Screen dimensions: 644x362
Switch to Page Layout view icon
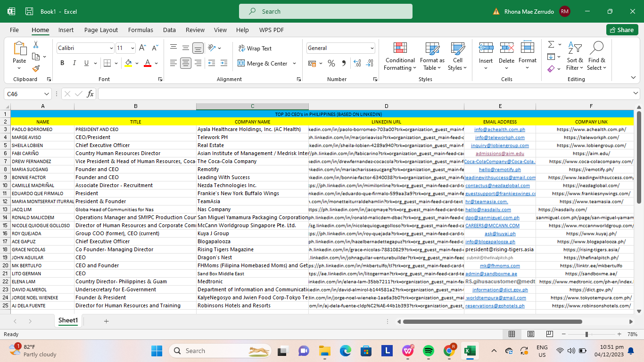click(531, 334)
